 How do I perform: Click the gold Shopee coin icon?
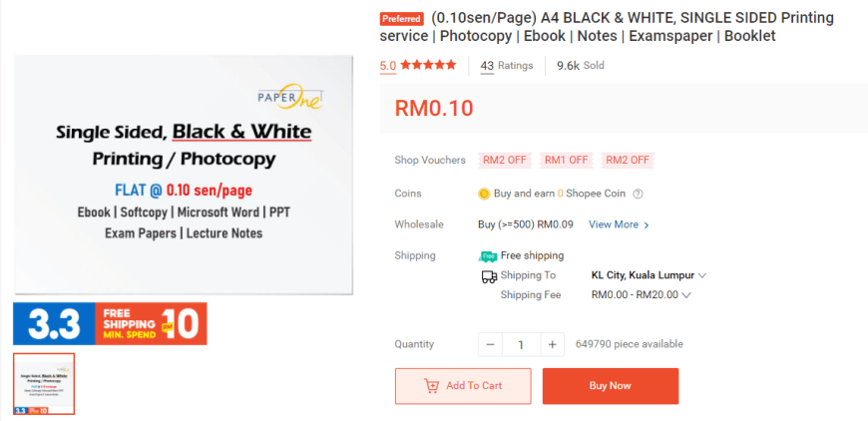click(x=484, y=194)
